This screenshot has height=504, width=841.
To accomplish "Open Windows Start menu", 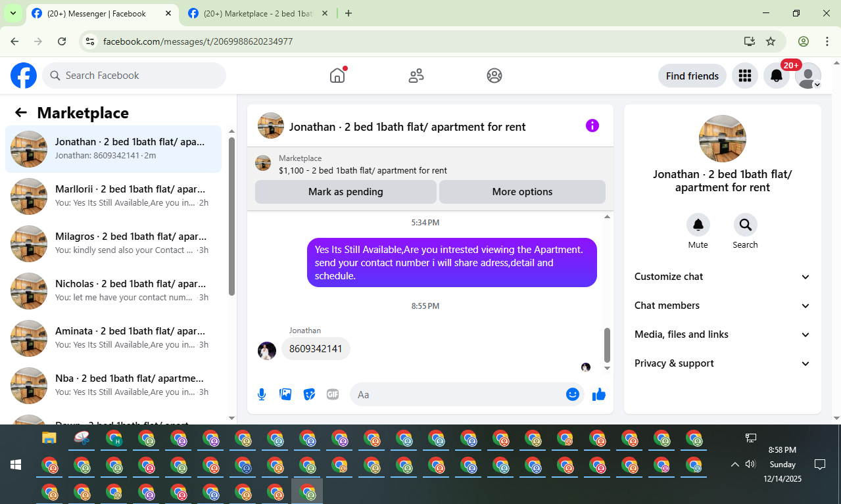I will [16, 465].
